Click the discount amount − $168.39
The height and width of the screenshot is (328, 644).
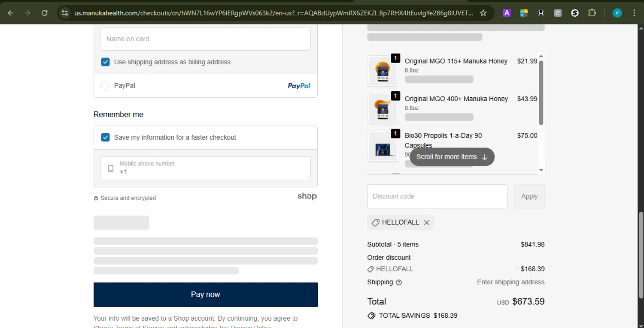click(x=530, y=269)
